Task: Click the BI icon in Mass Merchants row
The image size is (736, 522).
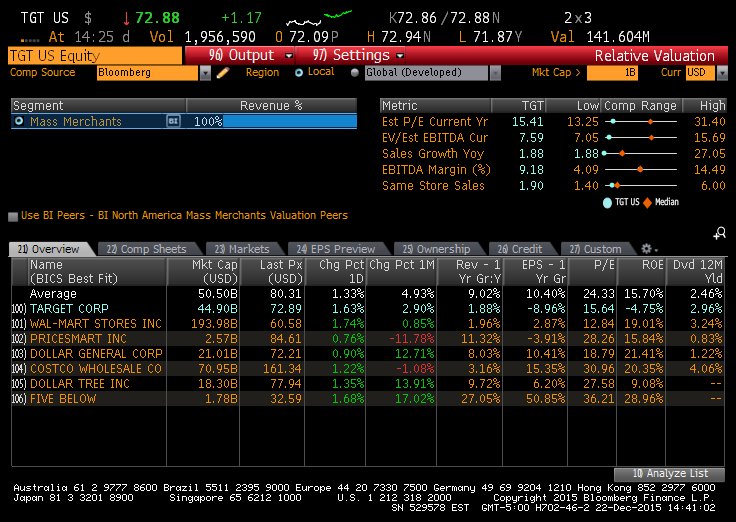Action: point(173,121)
